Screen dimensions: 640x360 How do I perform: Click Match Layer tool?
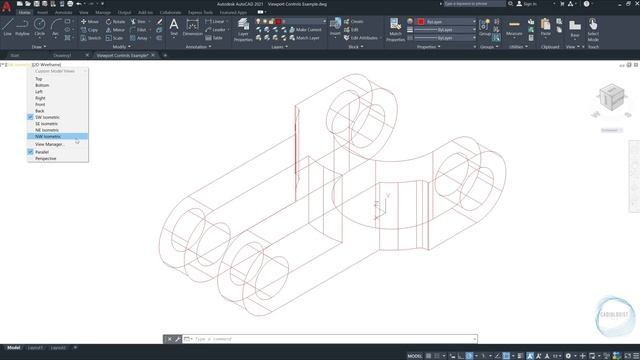(x=304, y=38)
